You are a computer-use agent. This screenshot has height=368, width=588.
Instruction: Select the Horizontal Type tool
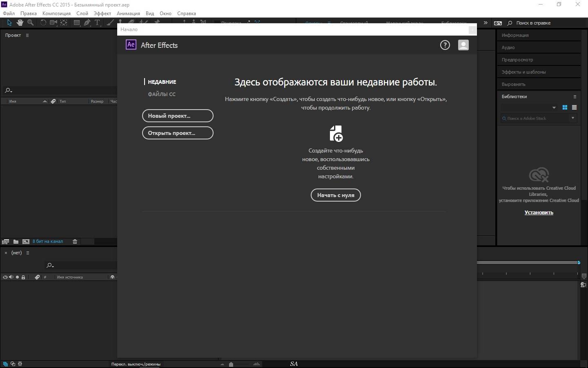[97, 22]
